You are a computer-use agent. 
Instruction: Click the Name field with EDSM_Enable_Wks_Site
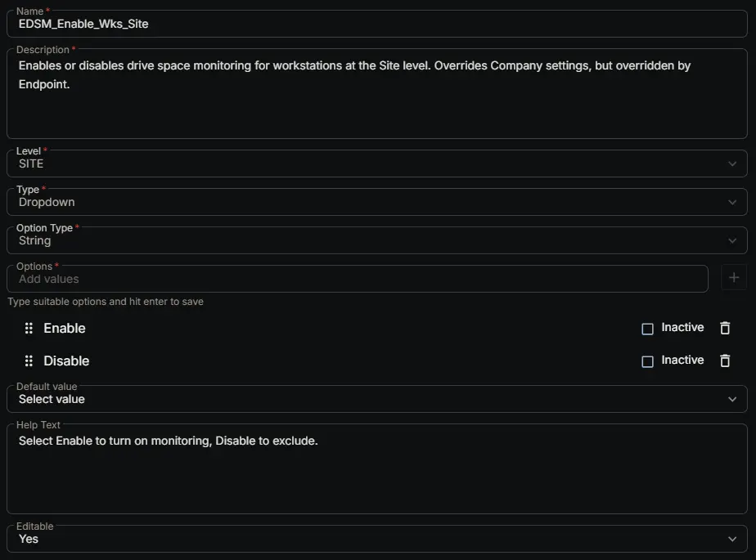(377, 24)
